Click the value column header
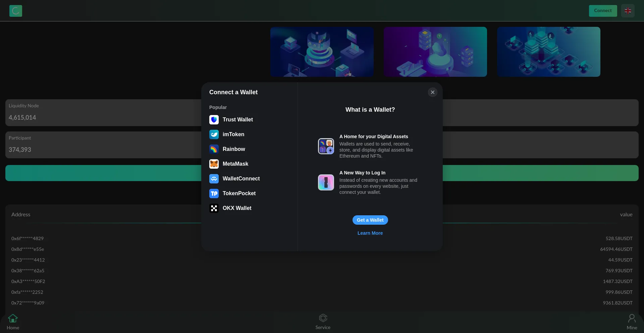This screenshot has width=644, height=333. click(x=626, y=215)
